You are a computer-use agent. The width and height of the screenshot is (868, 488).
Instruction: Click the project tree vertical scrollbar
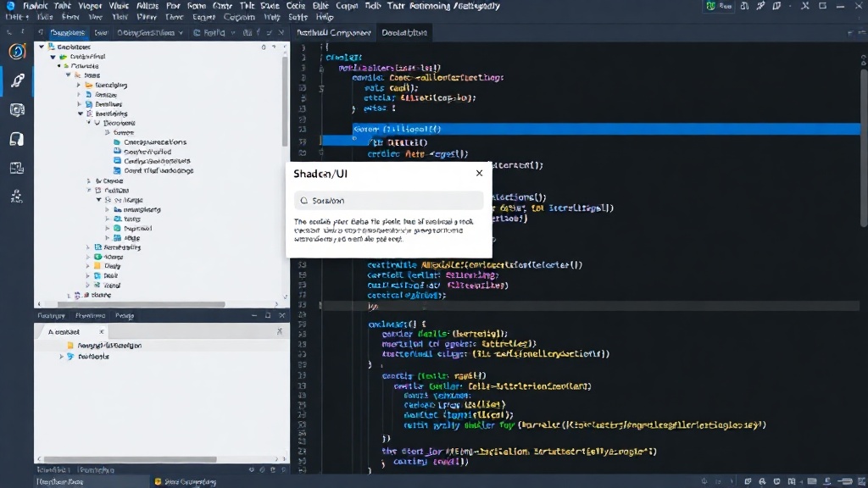coord(285,103)
